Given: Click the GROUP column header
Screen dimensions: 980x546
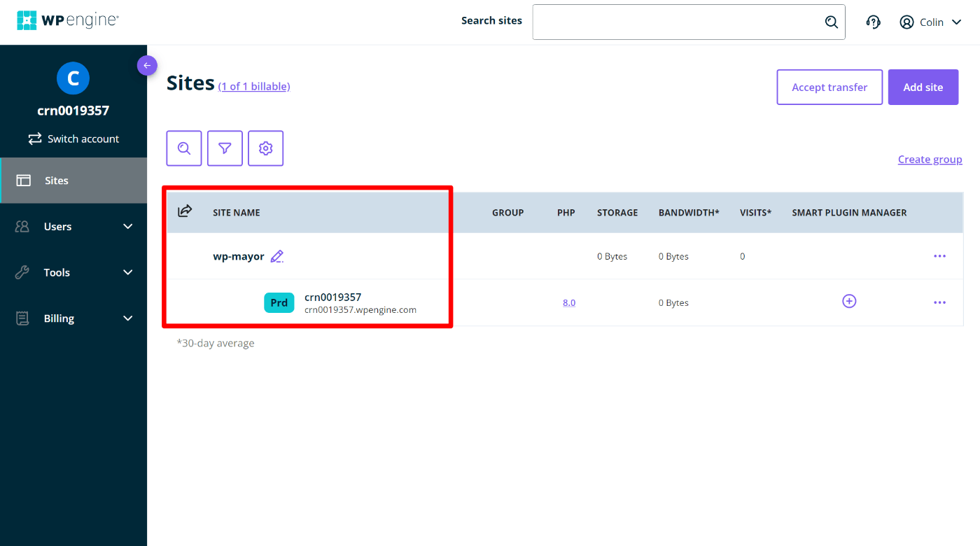Looking at the screenshot, I should [x=508, y=213].
